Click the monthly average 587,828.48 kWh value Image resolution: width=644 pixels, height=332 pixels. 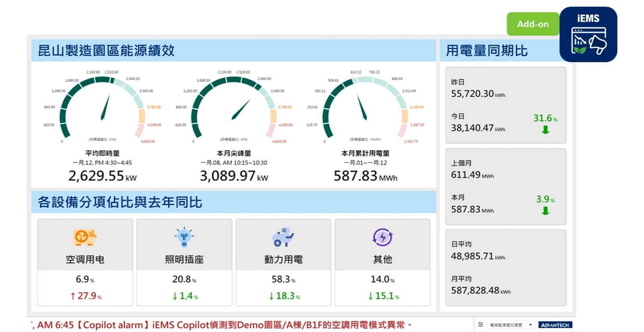point(481,290)
